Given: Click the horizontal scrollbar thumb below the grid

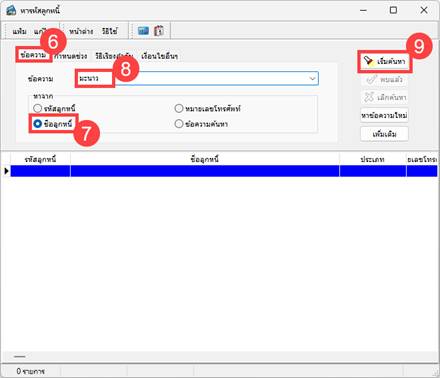Looking at the screenshot, I should point(20,357).
